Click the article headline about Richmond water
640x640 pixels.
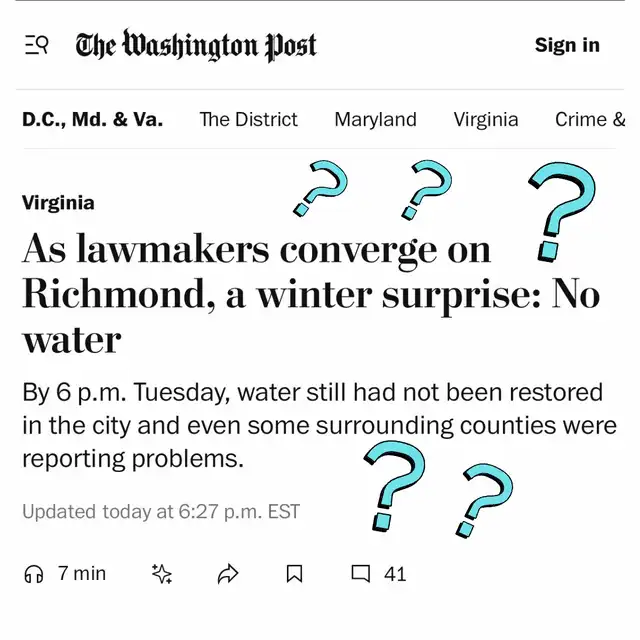(x=310, y=293)
